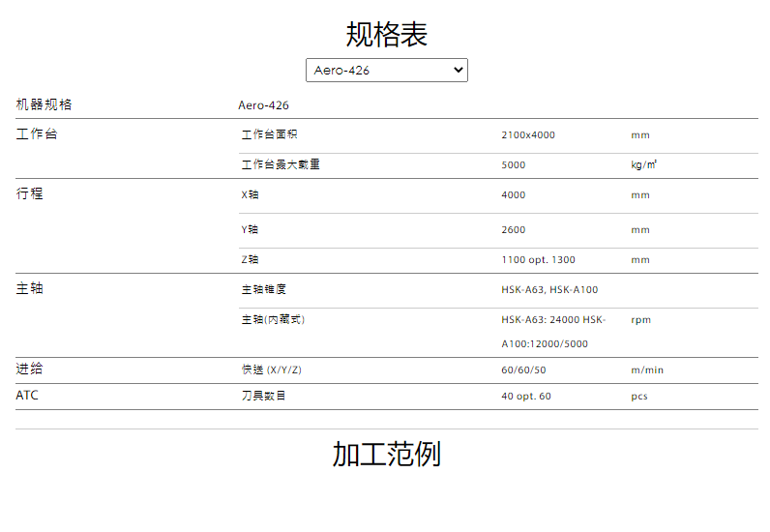This screenshot has height=532, width=770.
Task: Click the 2600 Y-axis value
Action: 513,230
